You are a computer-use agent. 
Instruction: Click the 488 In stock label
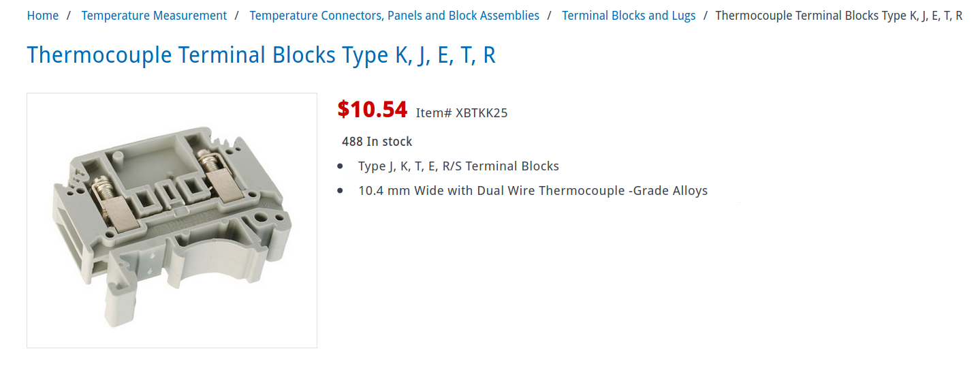click(377, 142)
